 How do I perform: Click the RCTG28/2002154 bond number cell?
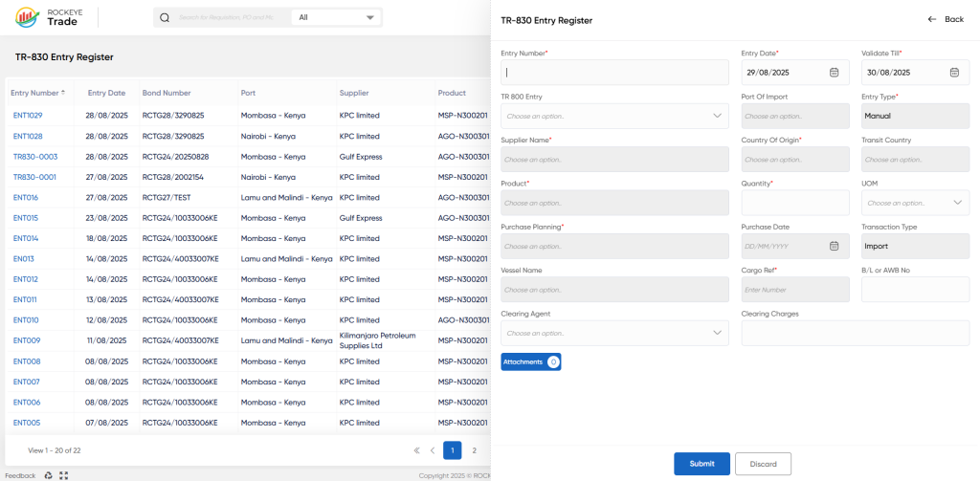172,178
